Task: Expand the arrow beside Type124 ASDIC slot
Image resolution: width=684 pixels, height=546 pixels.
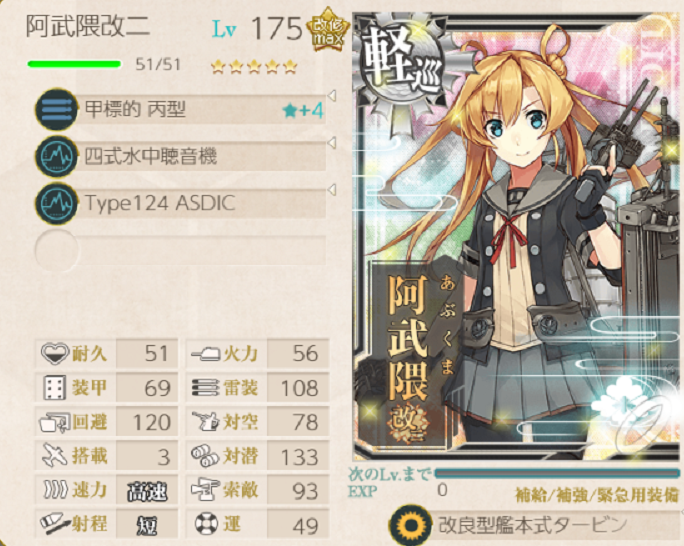Action: (x=332, y=190)
